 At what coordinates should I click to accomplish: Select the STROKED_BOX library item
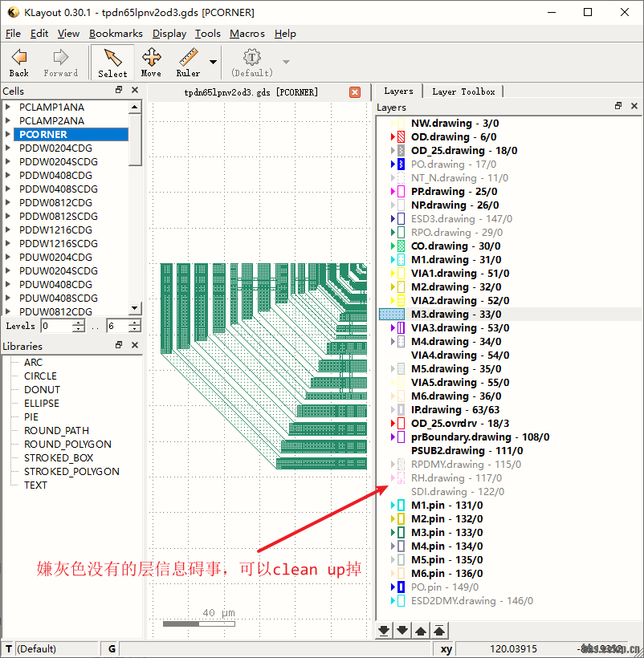click(59, 458)
